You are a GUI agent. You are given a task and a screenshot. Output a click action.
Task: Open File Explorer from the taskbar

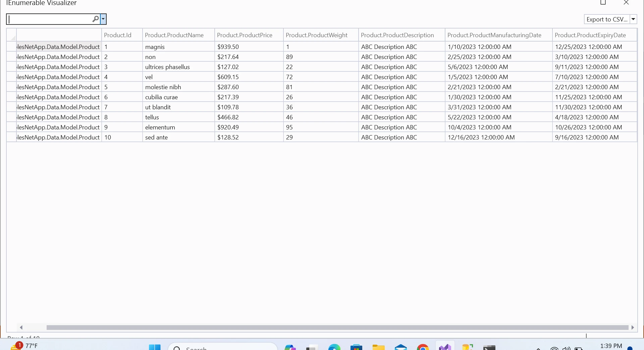379,347
